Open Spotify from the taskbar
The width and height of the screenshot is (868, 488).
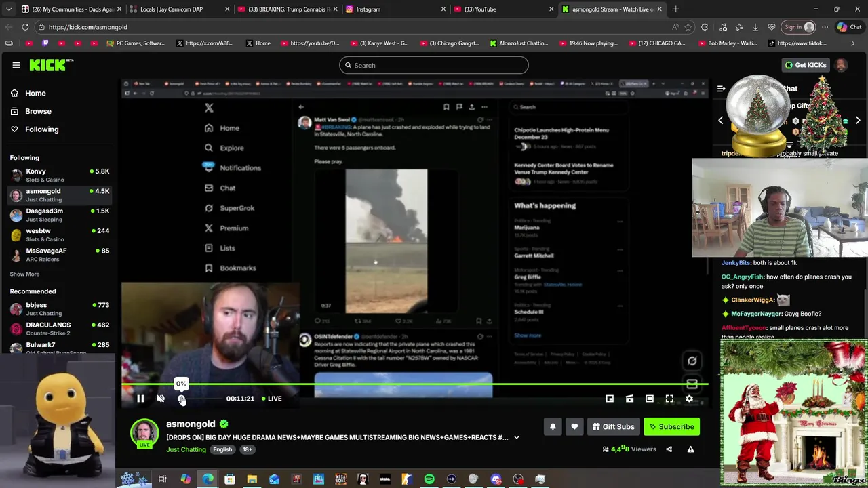[429, 479]
